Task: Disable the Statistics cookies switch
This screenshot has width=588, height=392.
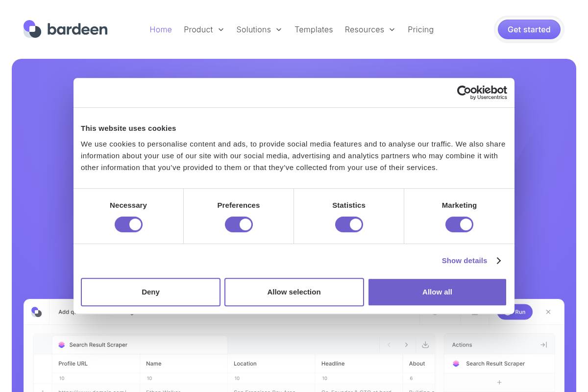Action: (349, 224)
